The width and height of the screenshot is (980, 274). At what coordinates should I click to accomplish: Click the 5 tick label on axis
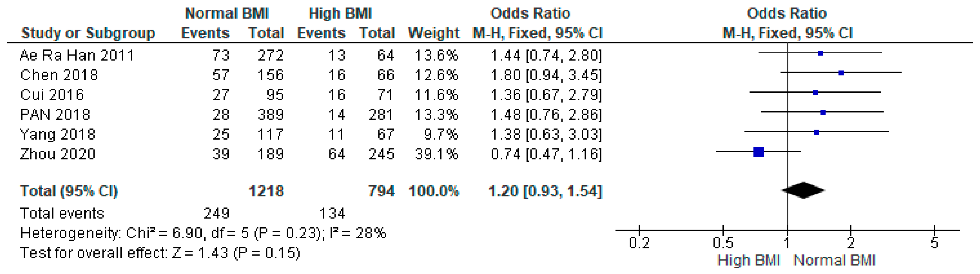coord(934,243)
